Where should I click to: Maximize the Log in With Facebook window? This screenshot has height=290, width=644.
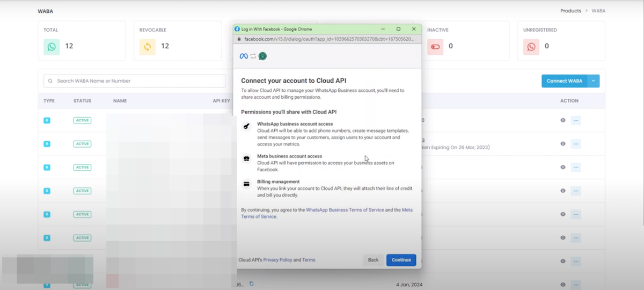coord(398,29)
